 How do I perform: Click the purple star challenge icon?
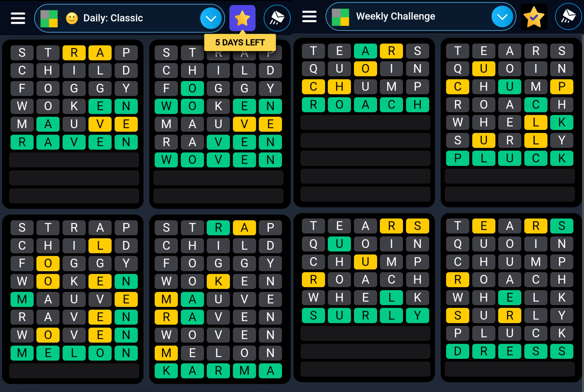click(242, 18)
